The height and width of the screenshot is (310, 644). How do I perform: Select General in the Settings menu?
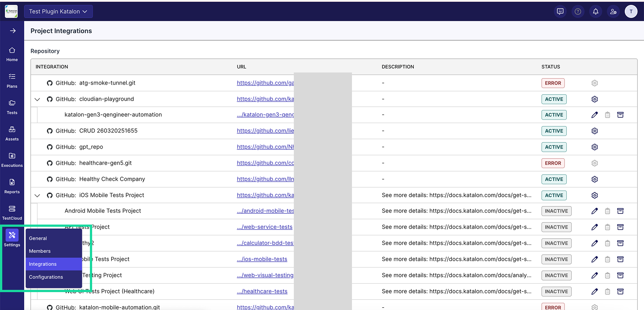(54, 238)
